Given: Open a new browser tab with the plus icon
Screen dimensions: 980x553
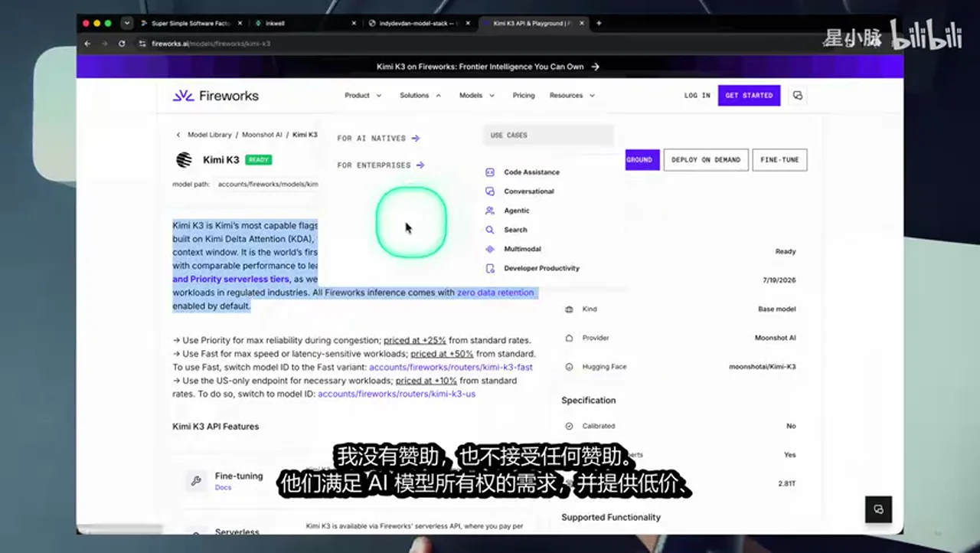Looking at the screenshot, I should tap(599, 23).
